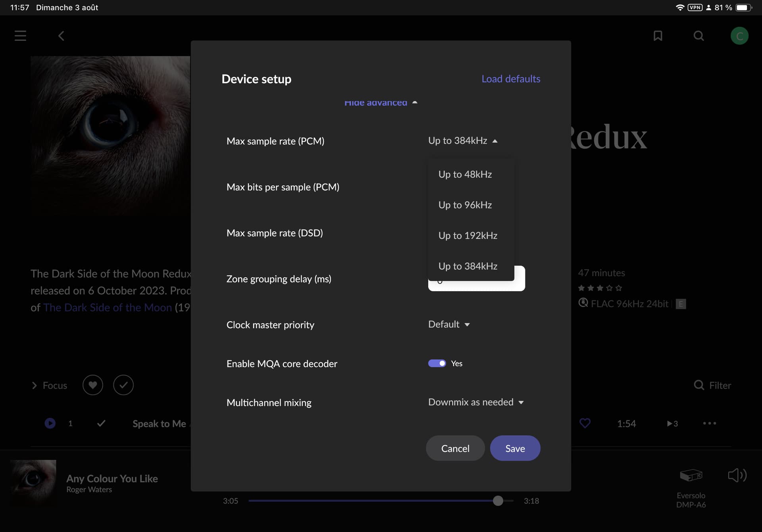Select Up to 192kHz option
The width and height of the screenshot is (762, 532).
point(468,236)
